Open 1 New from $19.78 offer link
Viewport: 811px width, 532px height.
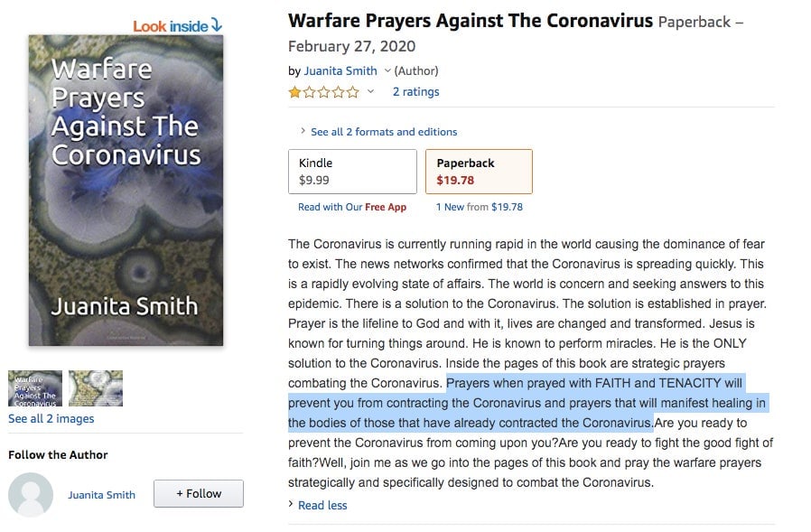pyautogui.click(x=479, y=207)
